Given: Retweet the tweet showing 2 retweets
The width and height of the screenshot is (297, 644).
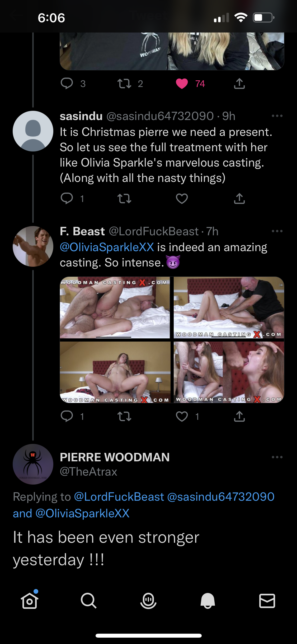Looking at the screenshot, I should point(124,84).
